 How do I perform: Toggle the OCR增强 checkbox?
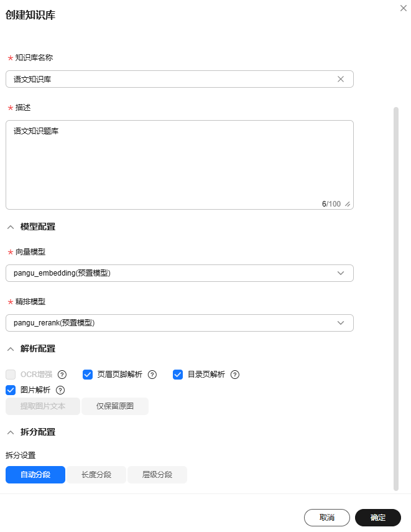coord(11,375)
